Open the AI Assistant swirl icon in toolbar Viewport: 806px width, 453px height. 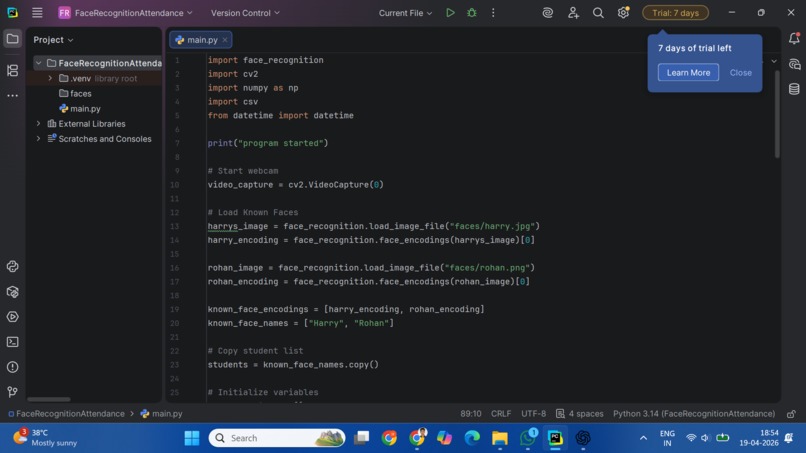point(547,13)
